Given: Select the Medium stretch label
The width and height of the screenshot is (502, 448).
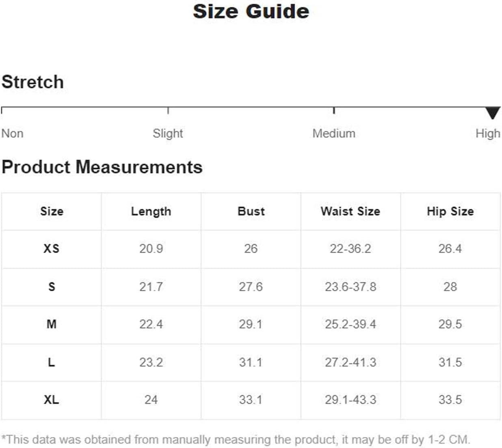Looking at the screenshot, I should [x=334, y=133].
